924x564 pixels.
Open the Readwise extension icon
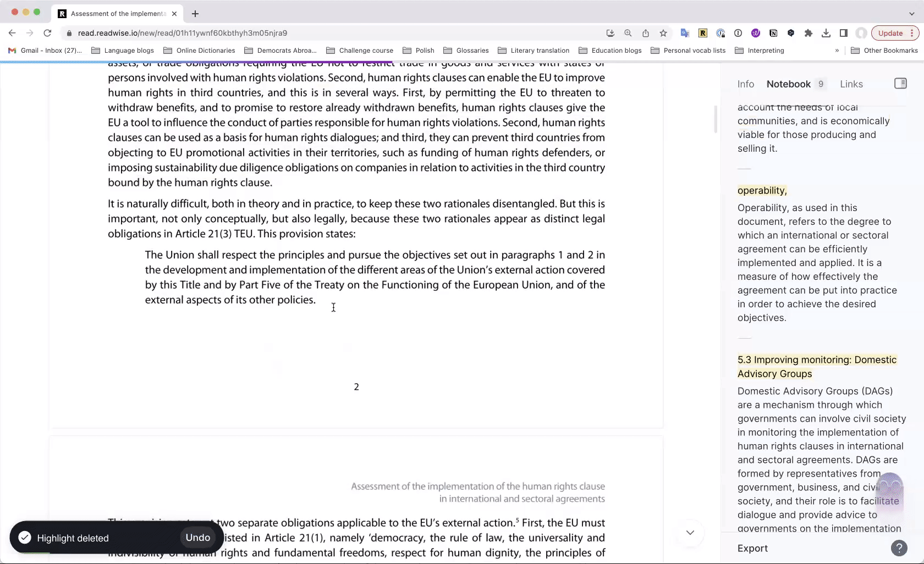pyautogui.click(x=703, y=33)
